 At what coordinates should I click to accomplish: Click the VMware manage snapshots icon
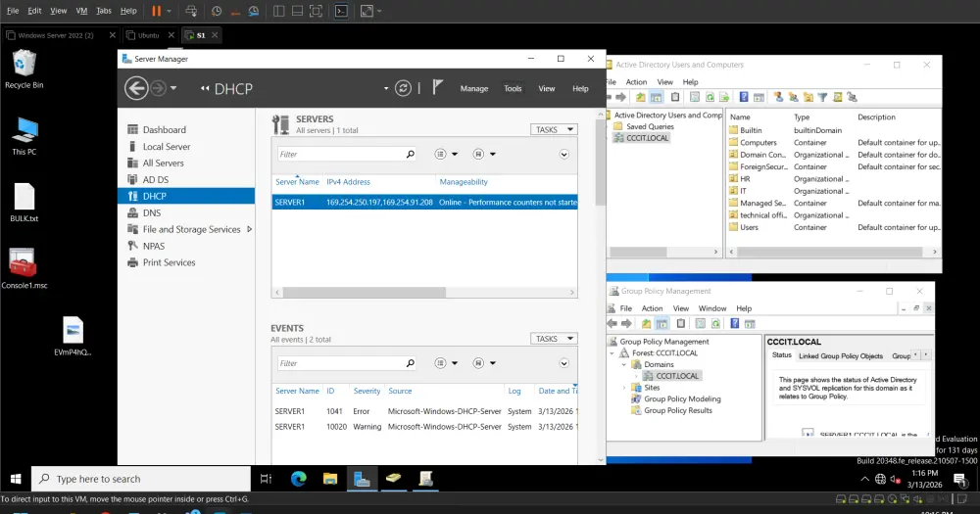click(253, 11)
